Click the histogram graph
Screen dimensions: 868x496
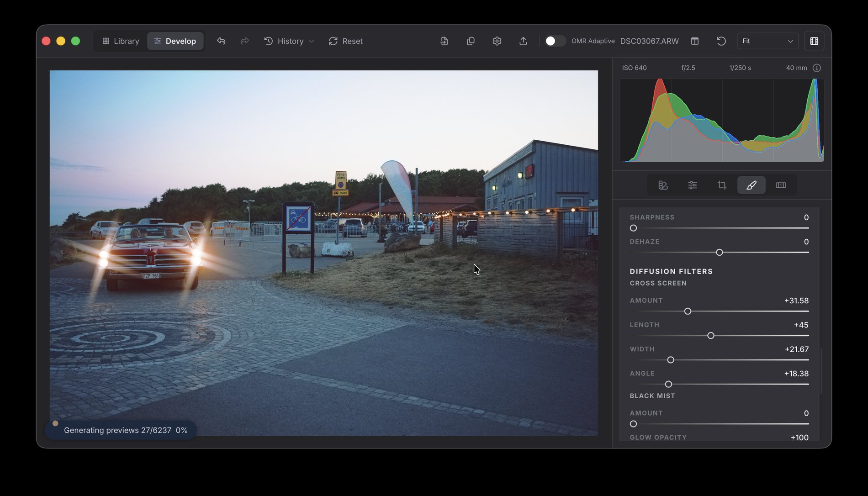(x=722, y=120)
